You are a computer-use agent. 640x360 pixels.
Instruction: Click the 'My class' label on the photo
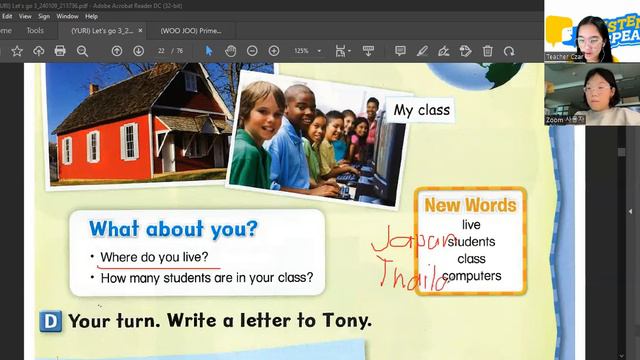(421, 110)
